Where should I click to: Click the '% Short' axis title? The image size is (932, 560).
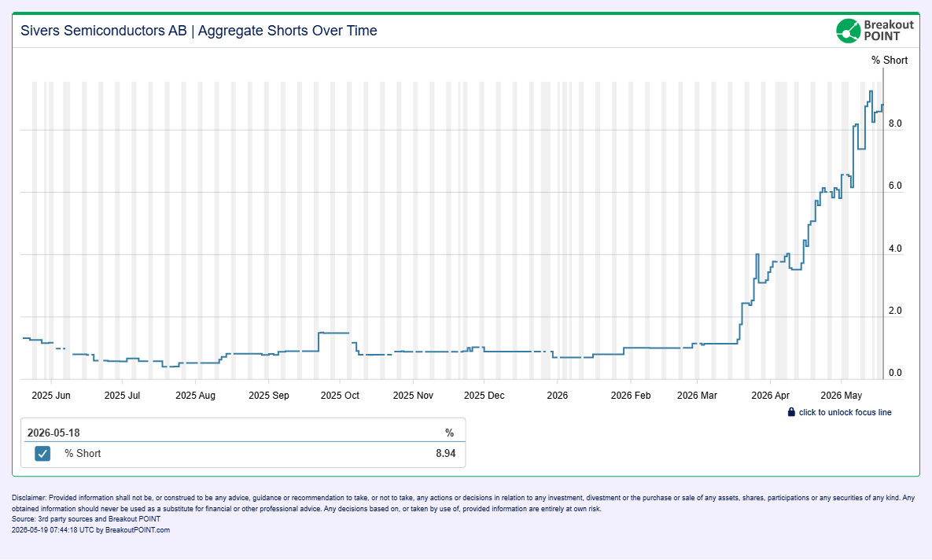tap(890, 60)
